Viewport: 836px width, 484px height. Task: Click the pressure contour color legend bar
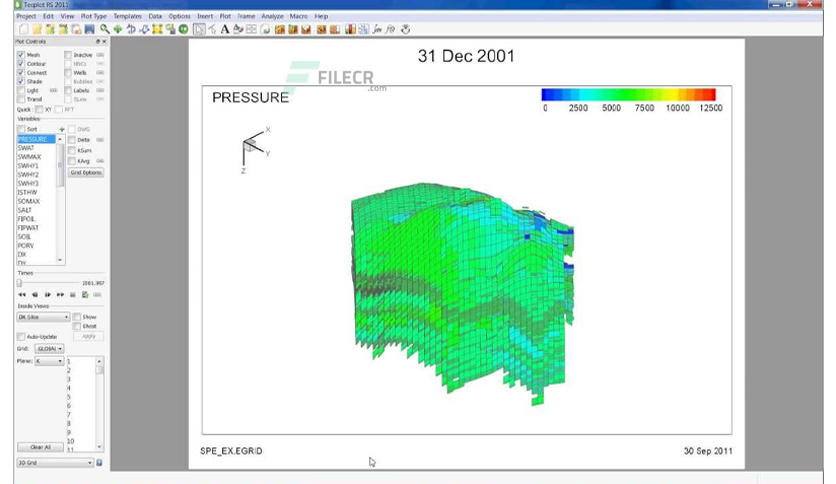pos(628,94)
